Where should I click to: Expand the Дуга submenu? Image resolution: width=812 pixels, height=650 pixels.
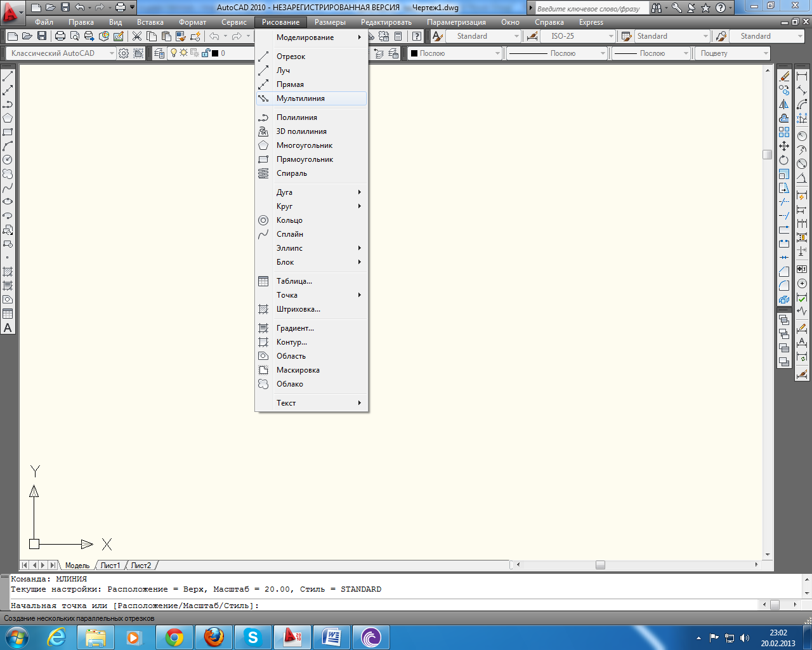coord(311,192)
